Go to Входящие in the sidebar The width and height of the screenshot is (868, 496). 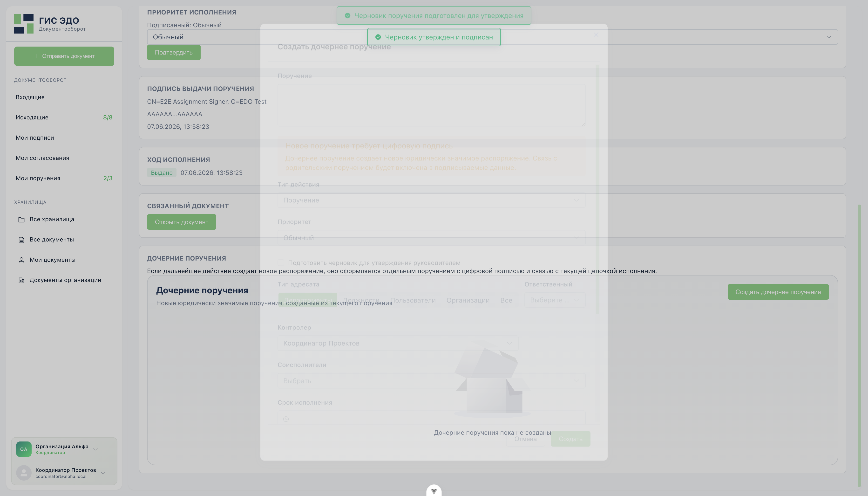[x=64, y=97]
